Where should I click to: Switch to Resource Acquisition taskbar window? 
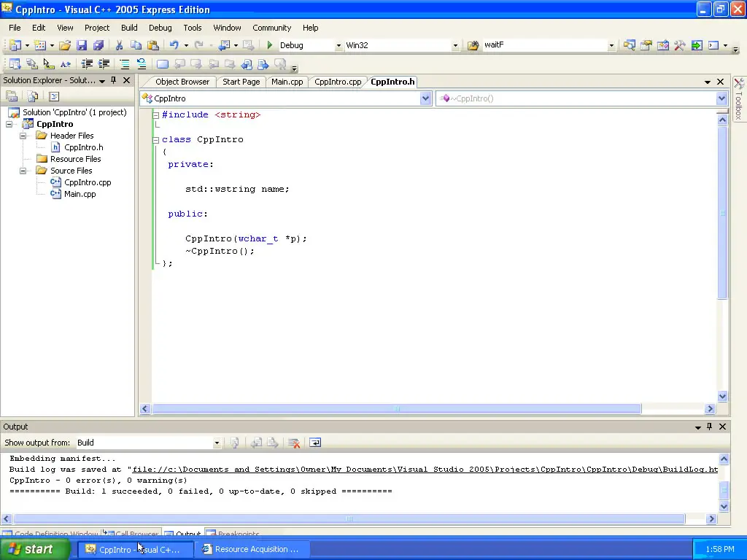[253, 549]
